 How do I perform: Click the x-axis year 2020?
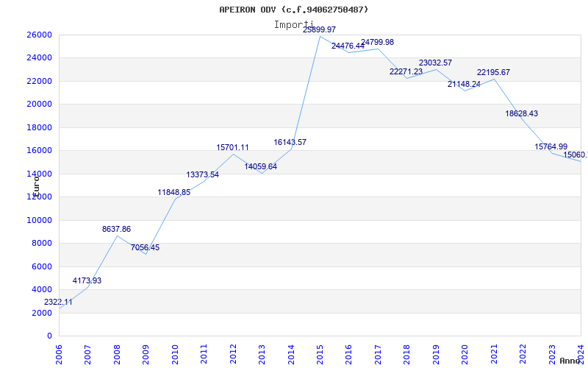point(465,353)
